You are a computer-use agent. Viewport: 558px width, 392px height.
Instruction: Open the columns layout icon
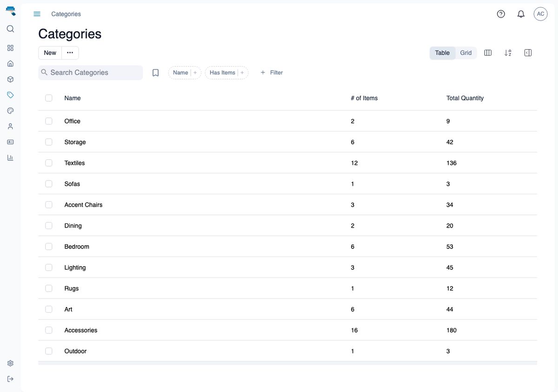click(488, 53)
